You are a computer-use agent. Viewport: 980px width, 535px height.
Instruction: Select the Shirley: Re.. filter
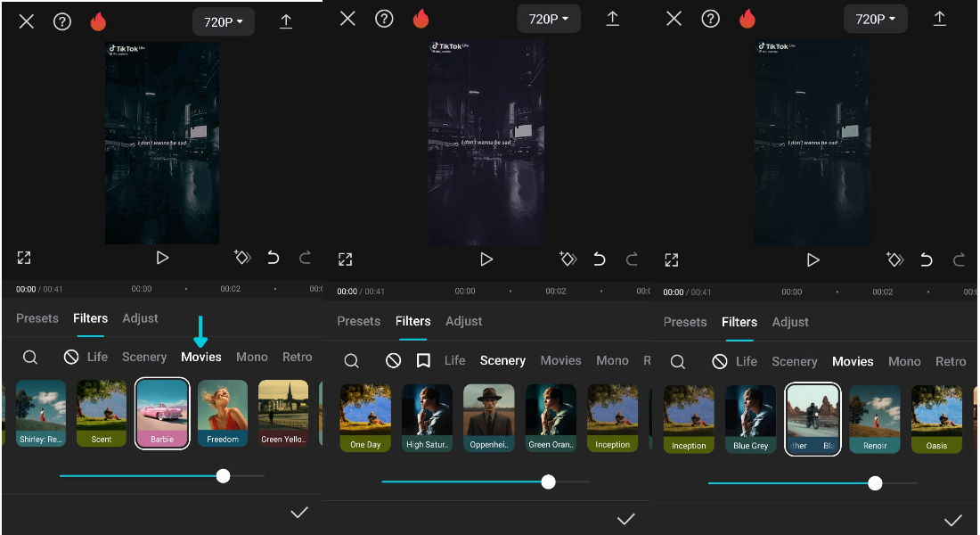41,413
